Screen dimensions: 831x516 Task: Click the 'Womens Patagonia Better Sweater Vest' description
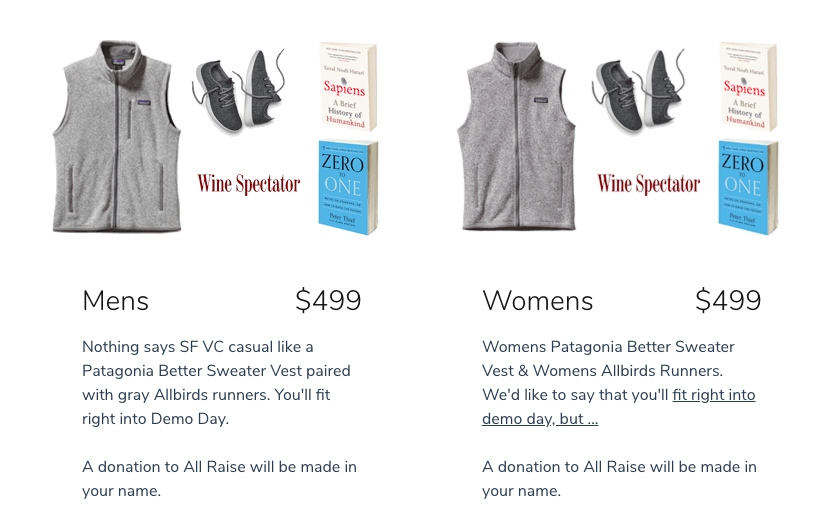608,359
